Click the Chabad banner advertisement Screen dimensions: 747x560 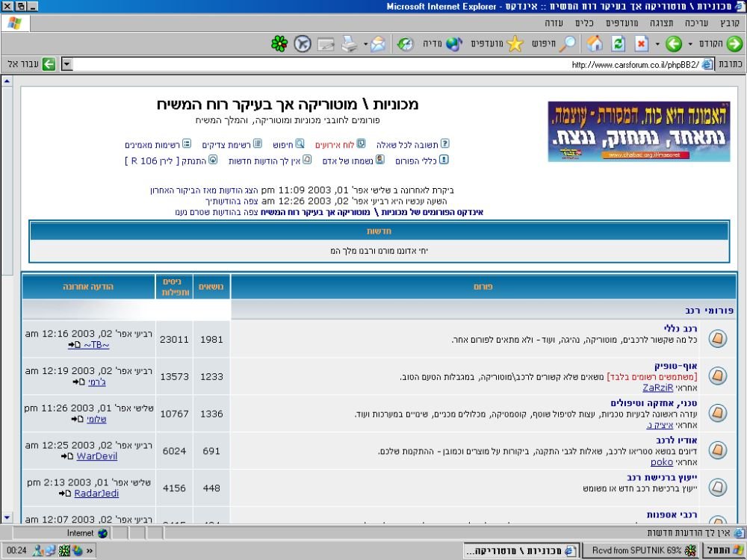point(639,131)
